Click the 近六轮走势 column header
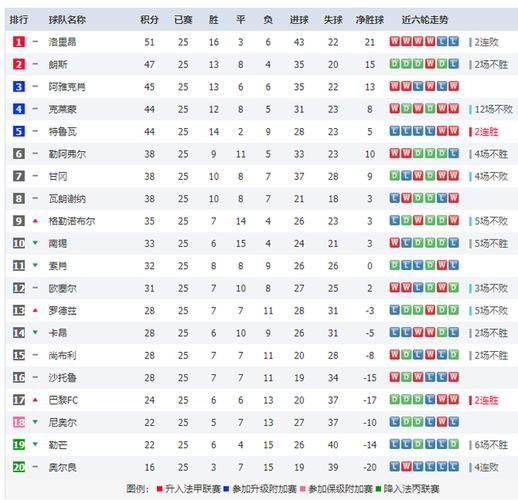The image size is (518, 500). click(x=425, y=20)
